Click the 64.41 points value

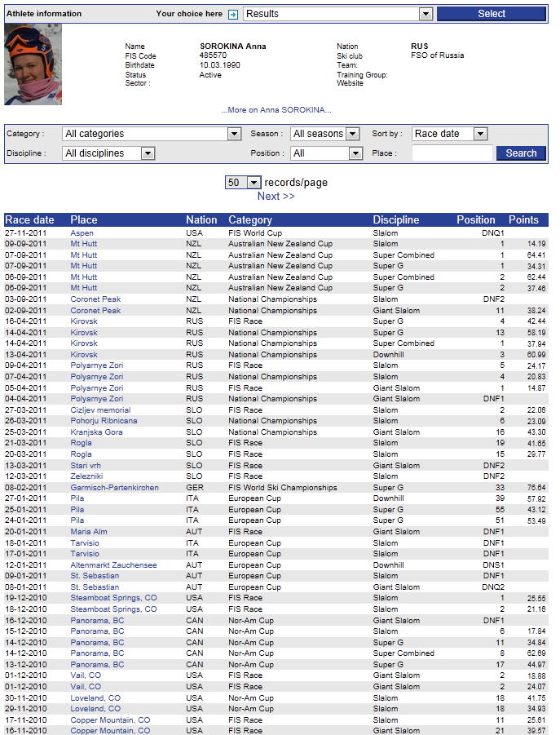coord(536,255)
